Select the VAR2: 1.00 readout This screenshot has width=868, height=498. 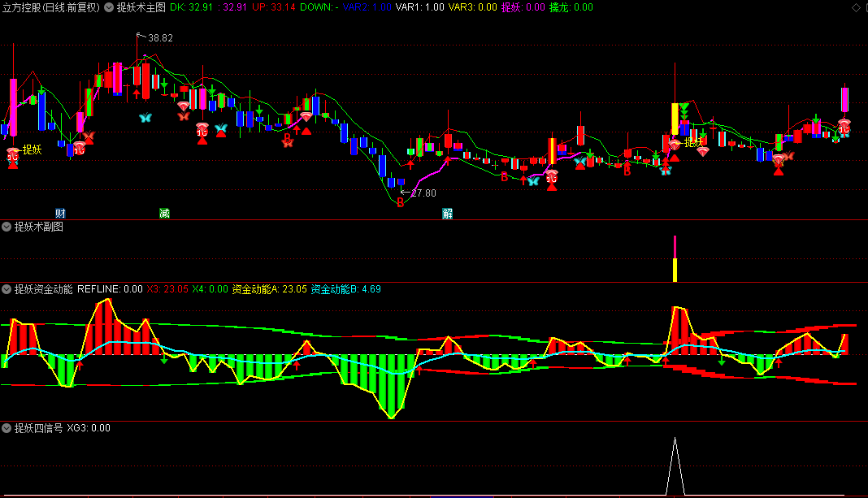(367, 7)
